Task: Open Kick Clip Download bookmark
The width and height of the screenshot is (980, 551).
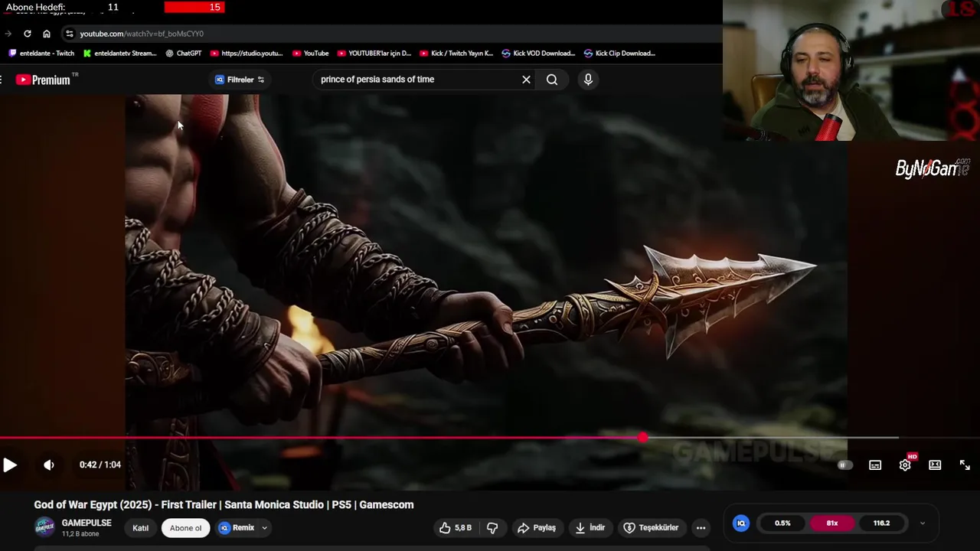Action: [620, 54]
